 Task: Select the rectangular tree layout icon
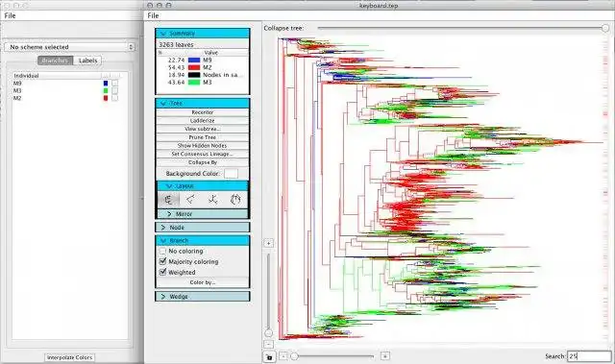(169, 200)
